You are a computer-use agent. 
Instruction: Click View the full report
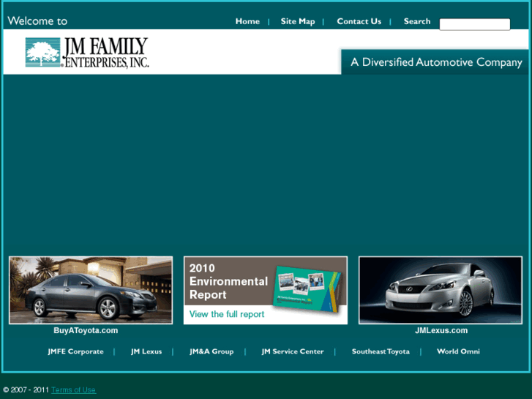click(x=227, y=314)
